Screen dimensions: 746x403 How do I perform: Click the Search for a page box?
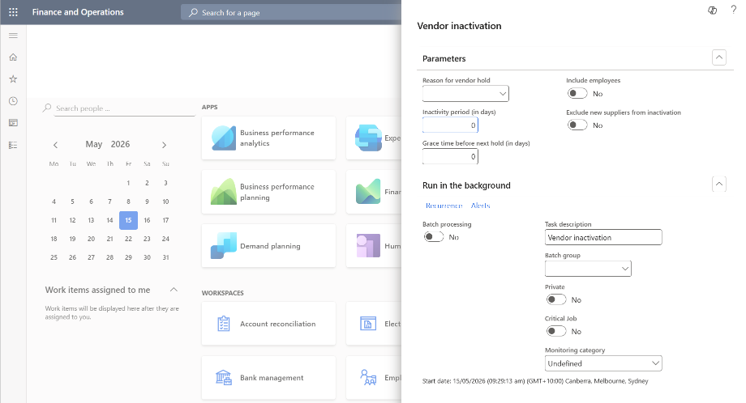(x=291, y=12)
